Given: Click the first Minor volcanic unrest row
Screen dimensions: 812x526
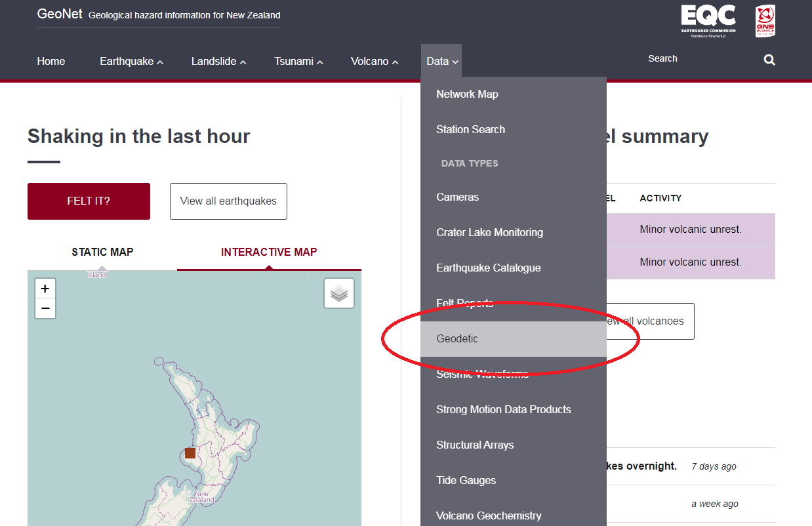Looking at the screenshot, I should coord(691,230).
